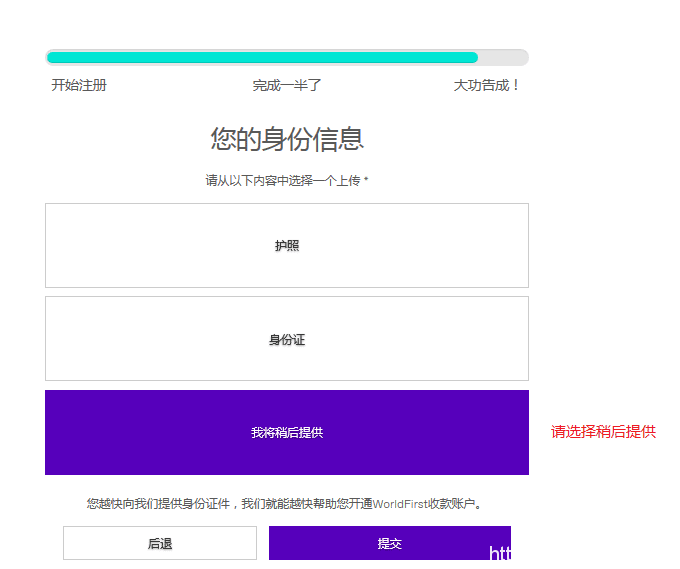Screen dimensions: 680x569
Task: Click the 开始注册 step label
Action: pos(79,85)
